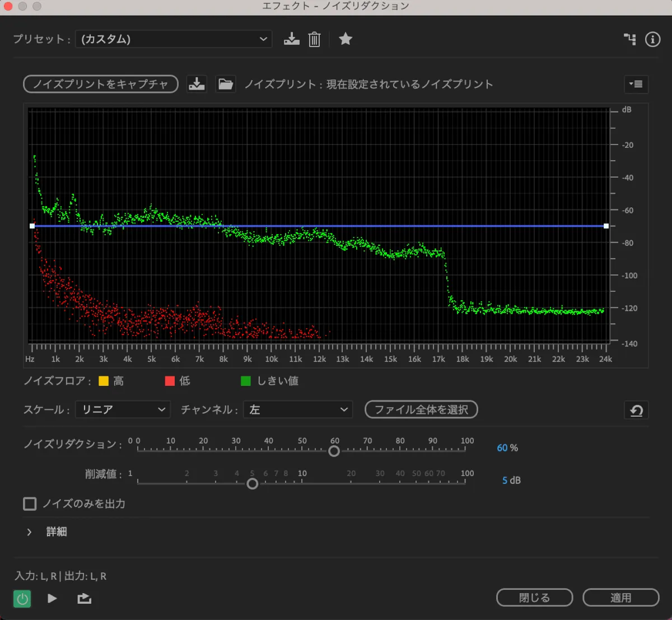
Task: Click ノイズプリントをキャプチャ button
Action: [101, 84]
